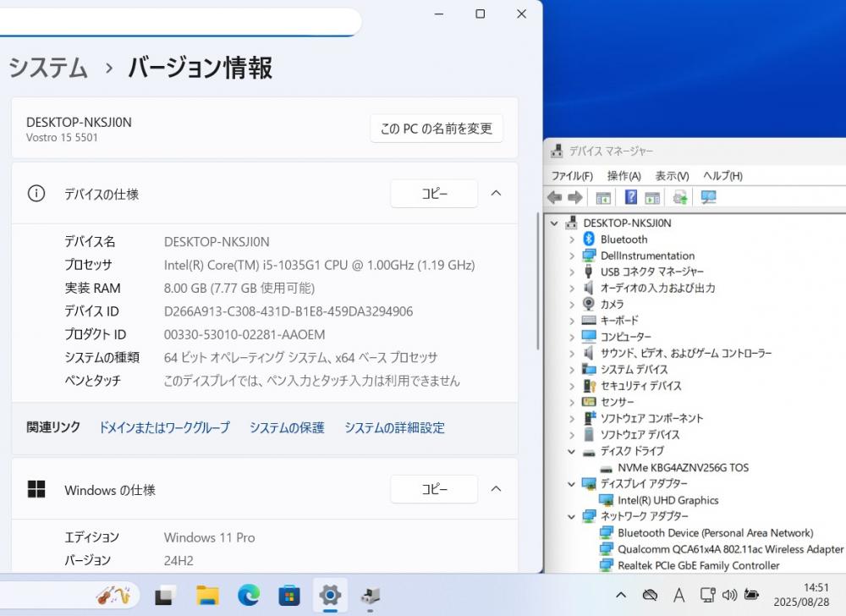
Task: Click the セキュリティ デバイス key icon
Action: click(x=589, y=386)
